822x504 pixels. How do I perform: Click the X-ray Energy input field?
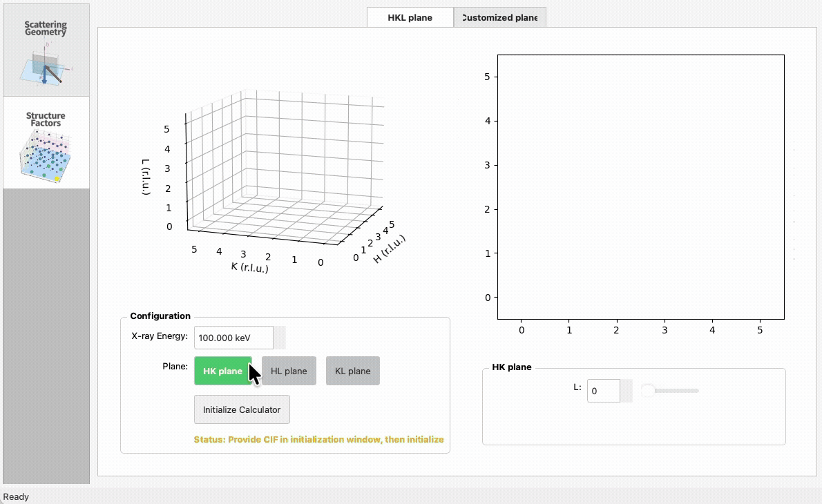pos(233,338)
